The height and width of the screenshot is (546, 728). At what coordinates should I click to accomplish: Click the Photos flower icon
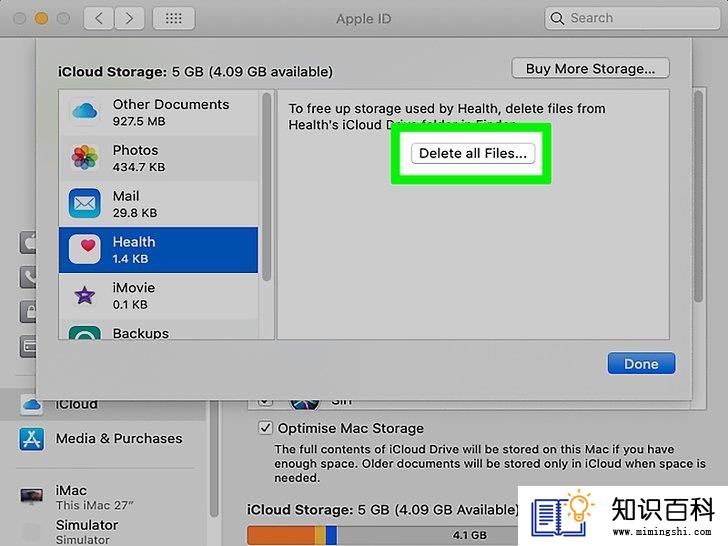[x=84, y=157]
